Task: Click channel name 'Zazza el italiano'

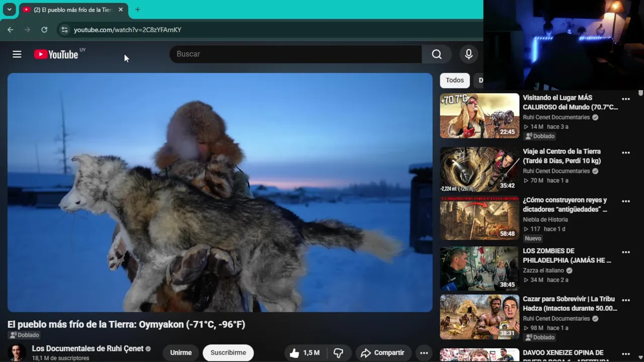Action: pos(543,270)
